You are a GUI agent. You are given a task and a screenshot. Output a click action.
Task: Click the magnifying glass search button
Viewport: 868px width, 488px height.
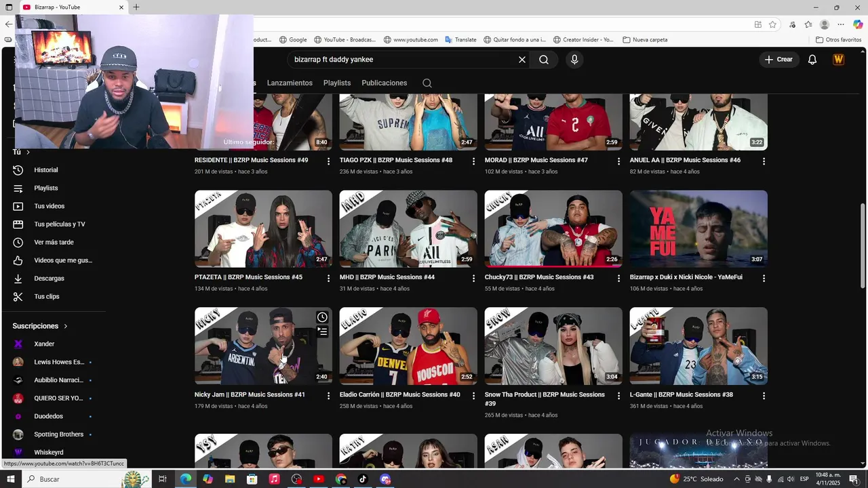point(544,60)
